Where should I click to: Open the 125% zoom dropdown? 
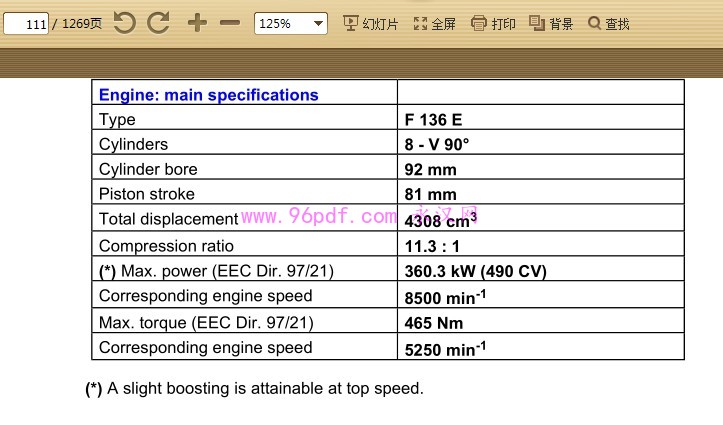[290, 24]
